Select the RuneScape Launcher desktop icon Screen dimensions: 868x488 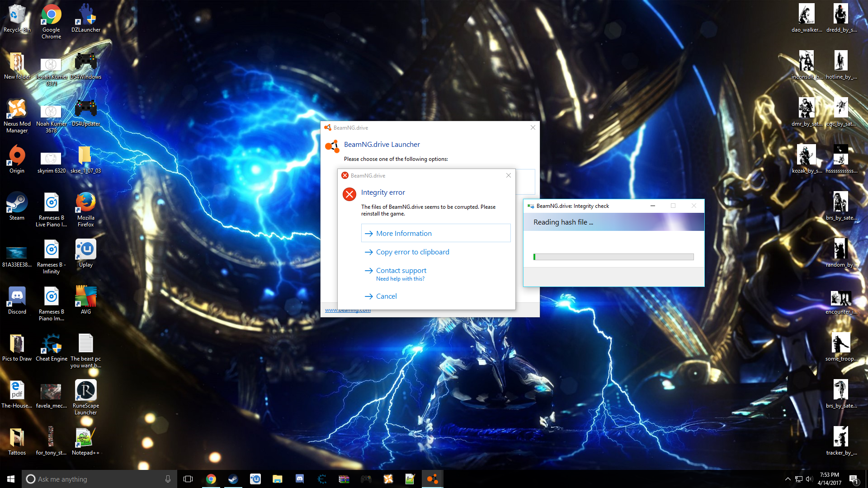(86, 398)
